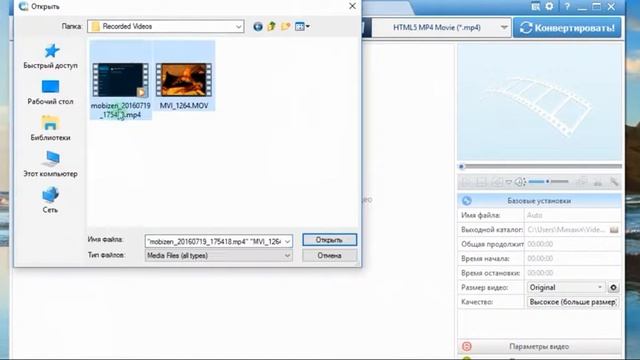Select the Быстрый доступ sidebar shortcut
Viewport: 640px width, 360px height.
(x=51, y=56)
